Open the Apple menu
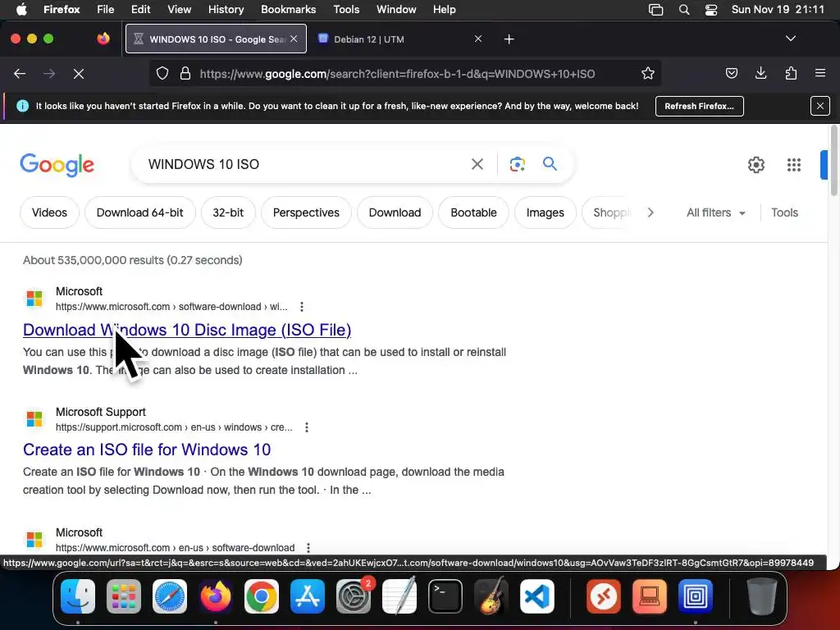The width and height of the screenshot is (840, 630). coord(21,9)
